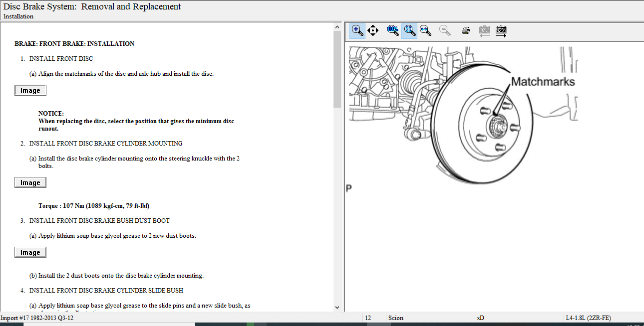Set image zoom to 100%
Viewport: 644px width, 326px height.
pos(392,30)
